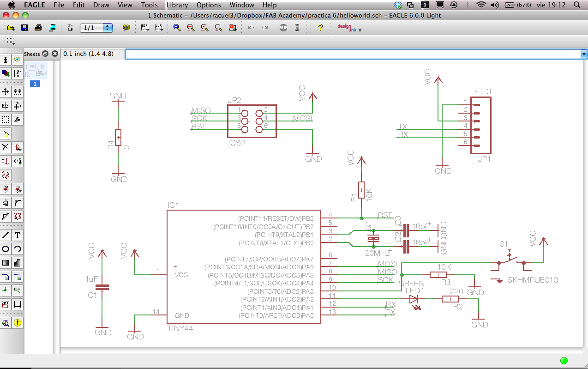Select the Group dashed rectangle tool
The width and height of the screenshot is (588, 369).
point(6,120)
